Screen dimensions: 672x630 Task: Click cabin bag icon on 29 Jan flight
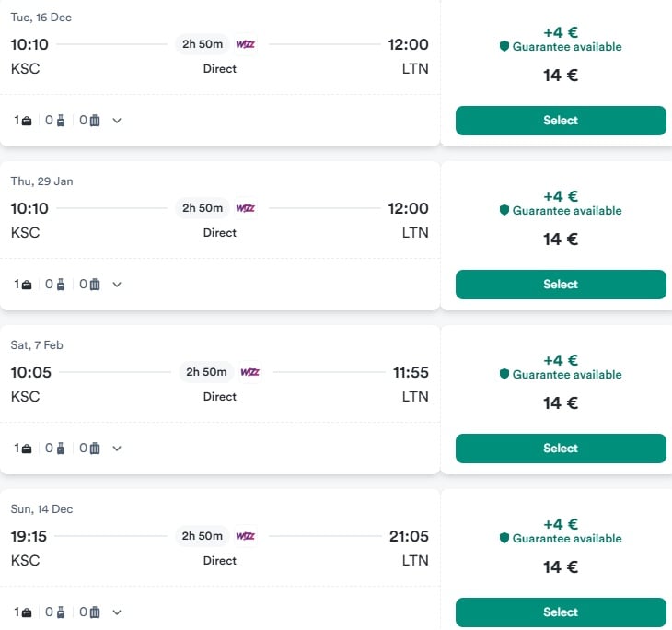pos(61,285)
